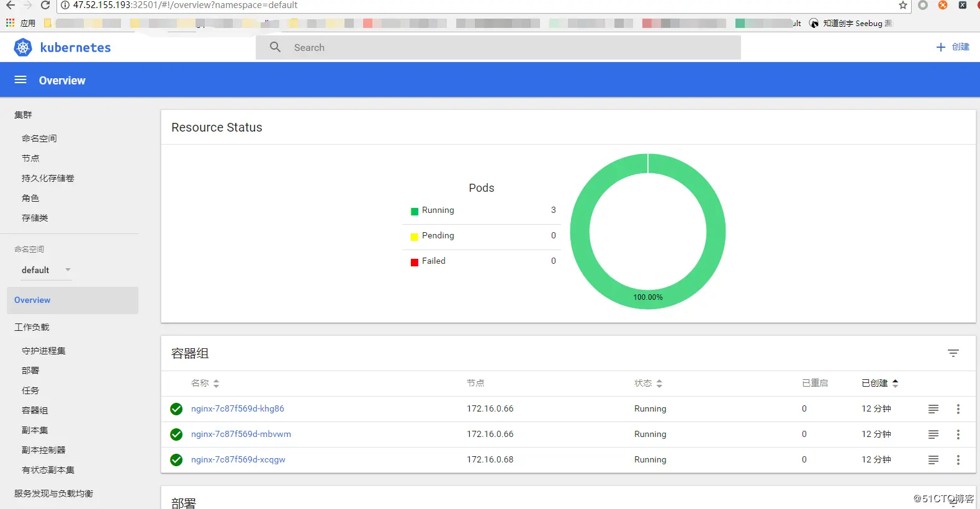Click the Kubernetes logo icon

tap(23, 47)
